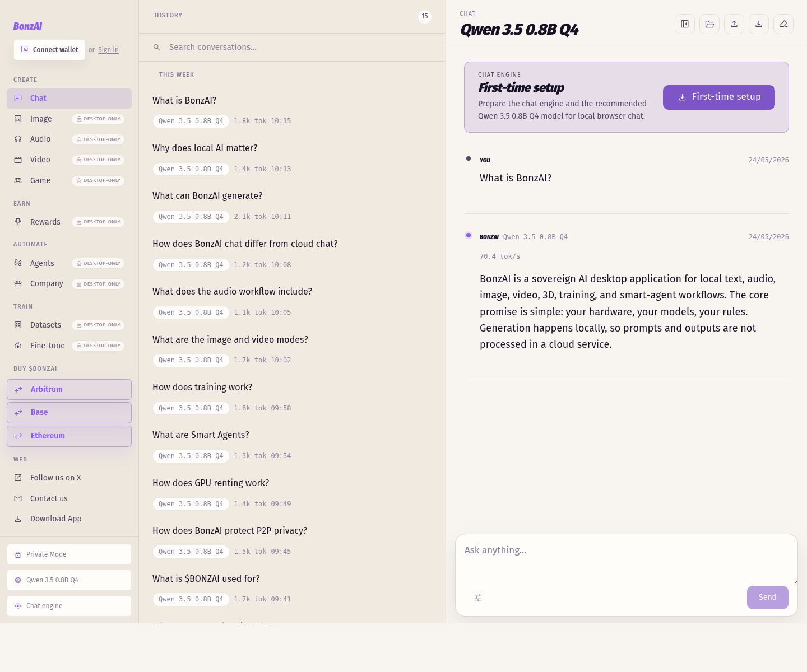The image size is (807, 672).
Task: Click the swap icon beside Arbitrum
Action: (18, 389)
